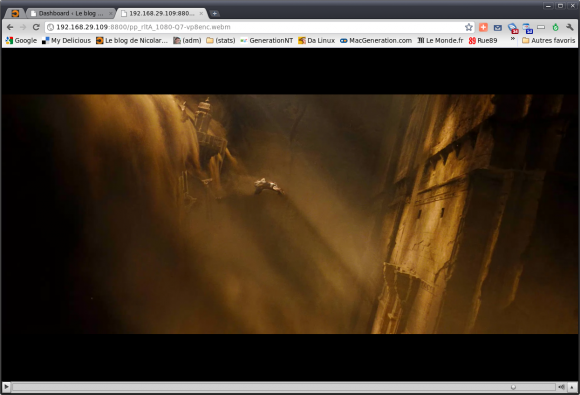Switch to the Dashboard Le blog tab
Screen dimensions: 580x395
click(x=70, y=13)
